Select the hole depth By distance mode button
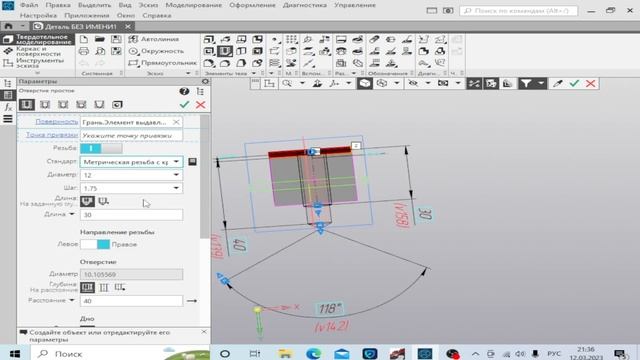The image size is (640, 360). pos(87,288)
